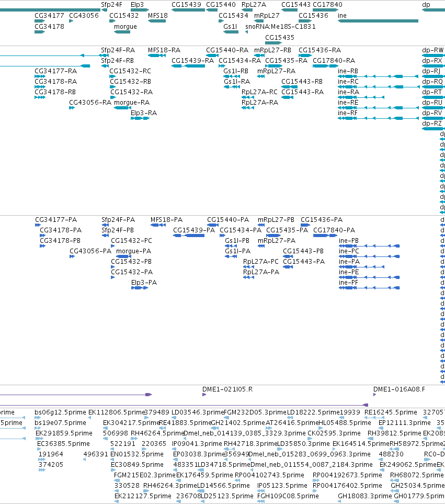Select transcript CG43056-RA
Image resolution: width=445 pixels, height=504 pixels.
click(x=90, y=103)
